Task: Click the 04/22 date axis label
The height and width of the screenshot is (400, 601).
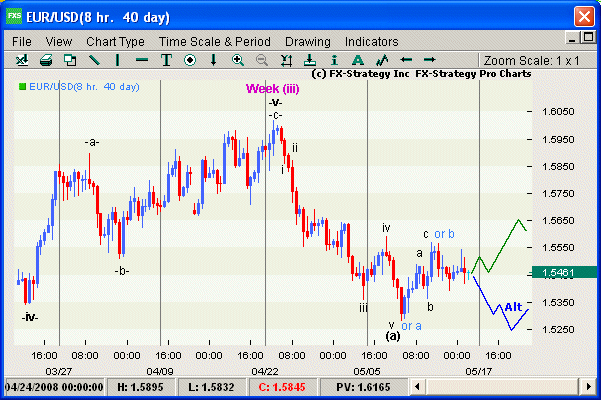Action: point(265,371)
